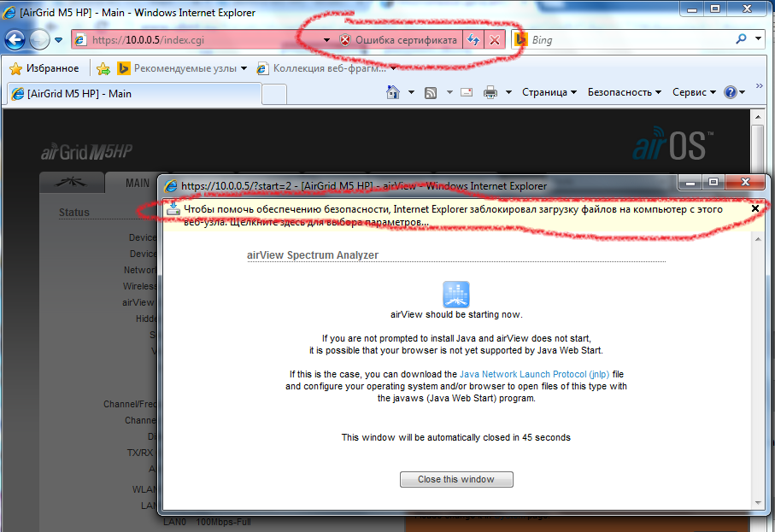Open the Help question mark menu

734,92
